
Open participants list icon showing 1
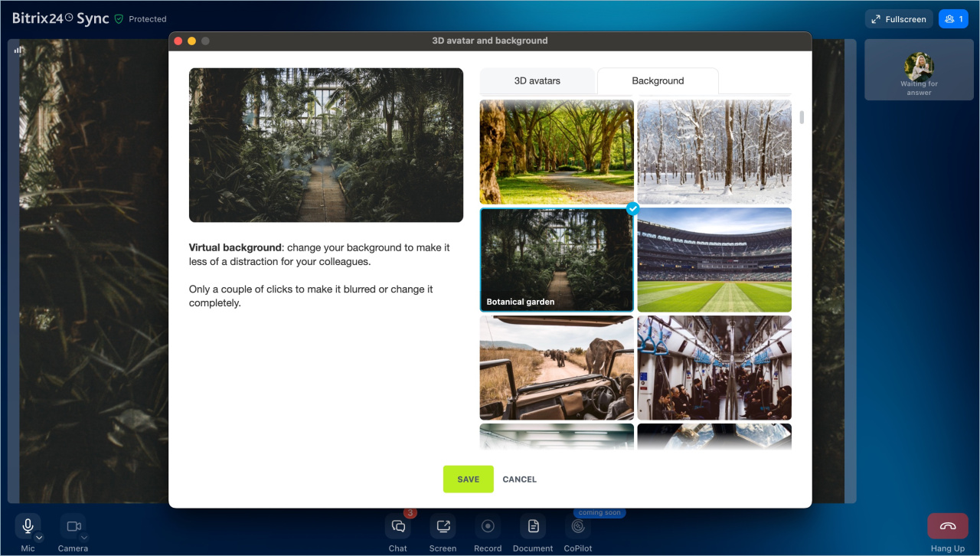pos(953,19)
